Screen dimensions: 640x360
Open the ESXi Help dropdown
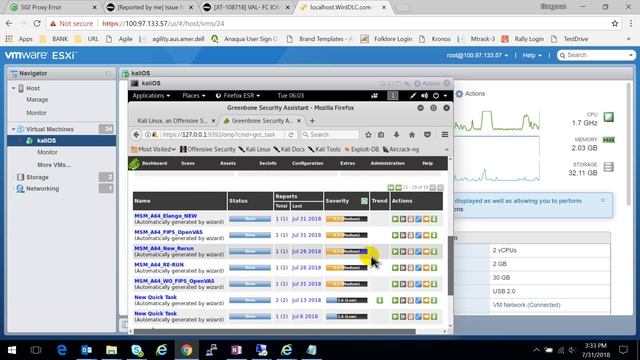point(532,55)
